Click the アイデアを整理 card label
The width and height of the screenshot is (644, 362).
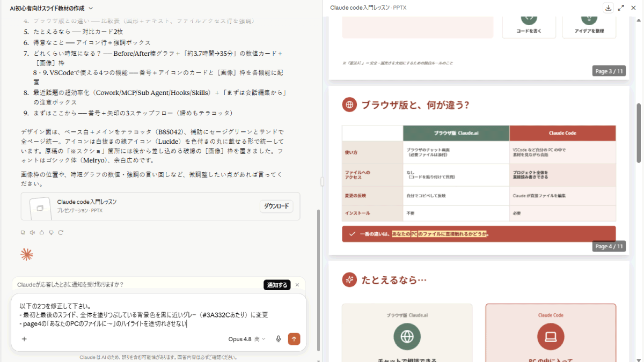[x=589, y=31]
